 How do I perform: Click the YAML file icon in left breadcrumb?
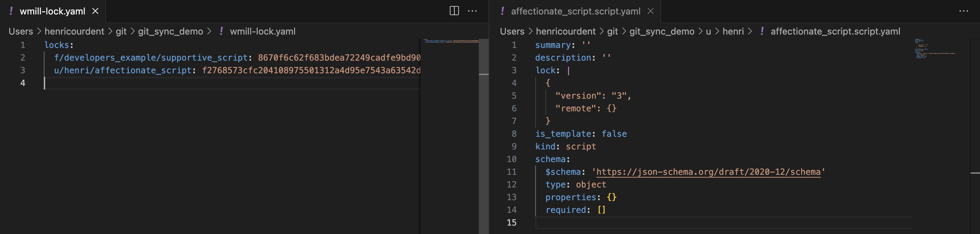coord(221,31)
